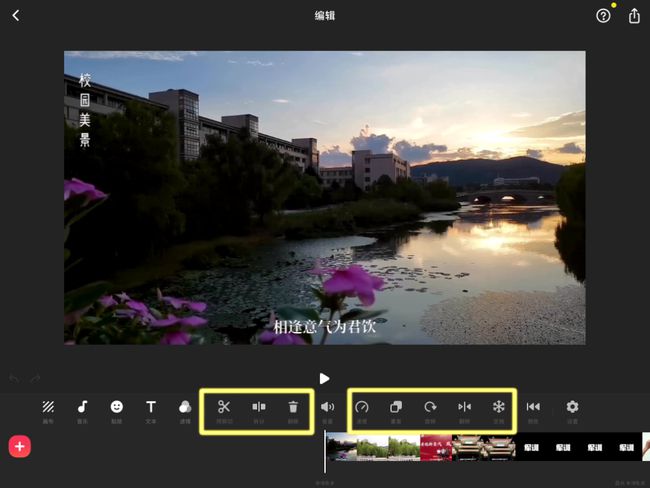This screenshot has height=488, width=650.
Task: Open the Music note tool
Action: (82, 410)
